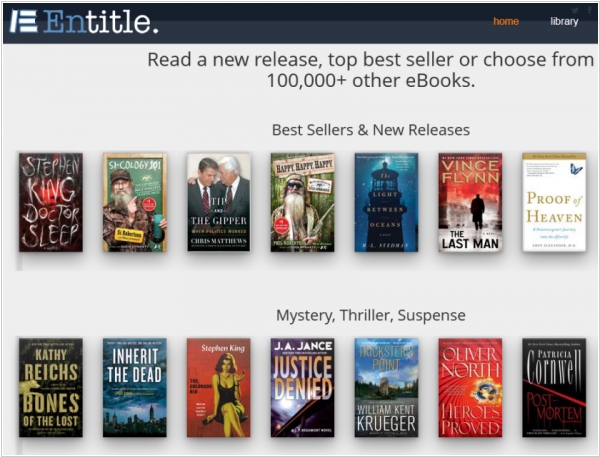
Task: Select the Doctor Sleep book cover
Action: pos(51,202)
